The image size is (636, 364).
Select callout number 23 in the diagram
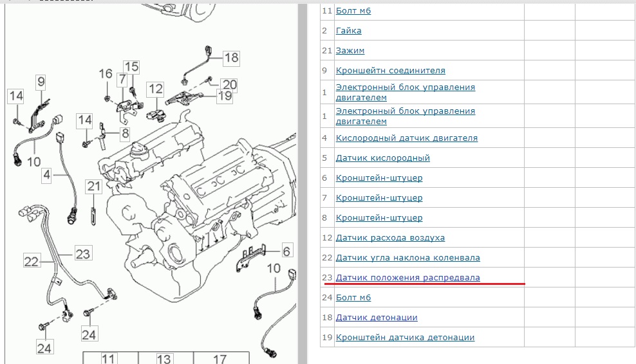[x=82, y=254]
